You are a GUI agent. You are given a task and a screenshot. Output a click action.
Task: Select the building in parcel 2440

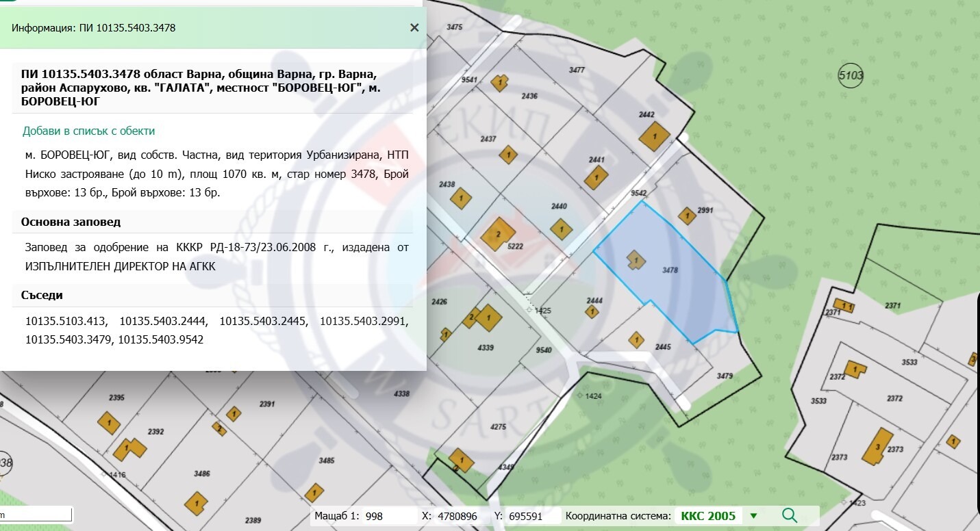coord(562,229)
